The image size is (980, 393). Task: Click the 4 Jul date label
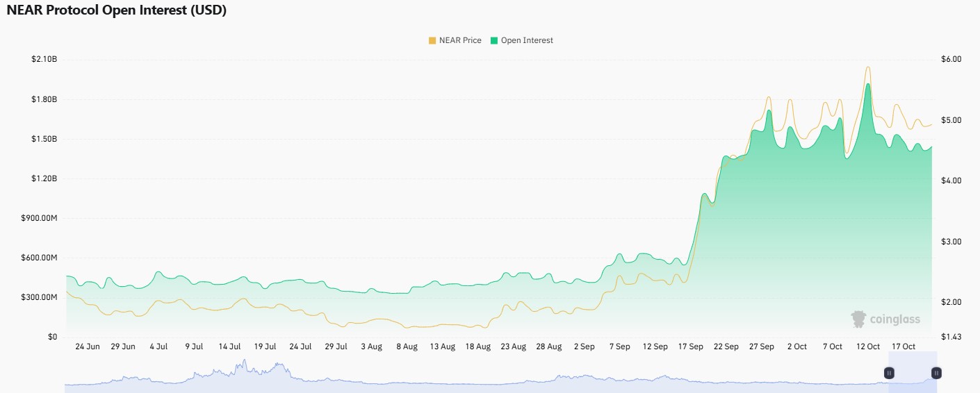(x=158, y=346)
